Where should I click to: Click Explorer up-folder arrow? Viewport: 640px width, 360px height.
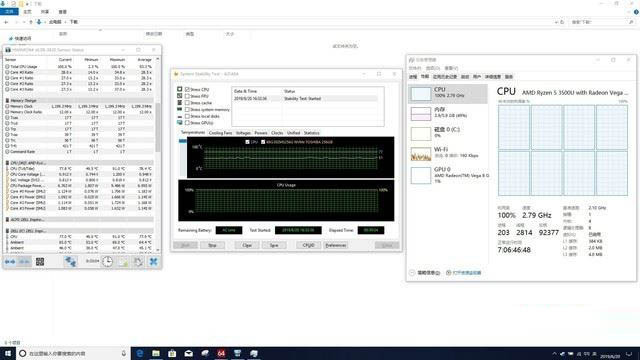point(31,22)
